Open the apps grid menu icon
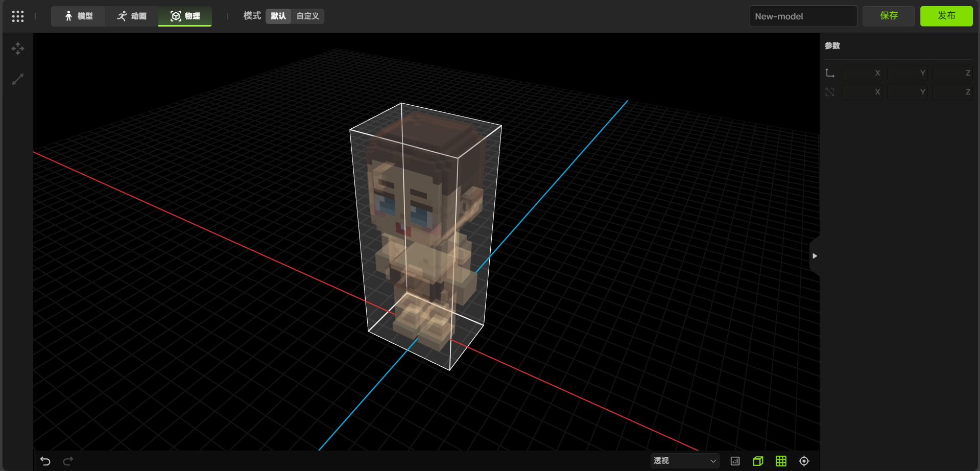The height and width of the screenshot is (471, 980). click(x=18, y=16)
